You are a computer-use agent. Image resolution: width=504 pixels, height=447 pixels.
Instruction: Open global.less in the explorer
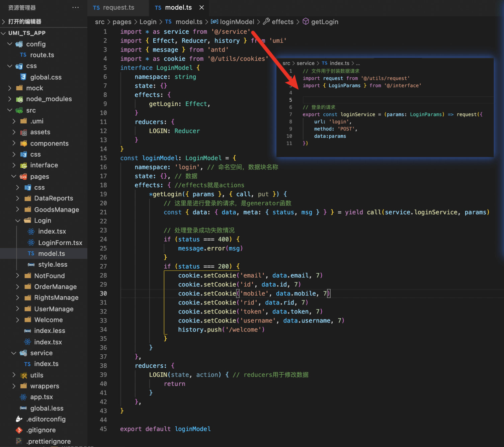pos(47,409)
